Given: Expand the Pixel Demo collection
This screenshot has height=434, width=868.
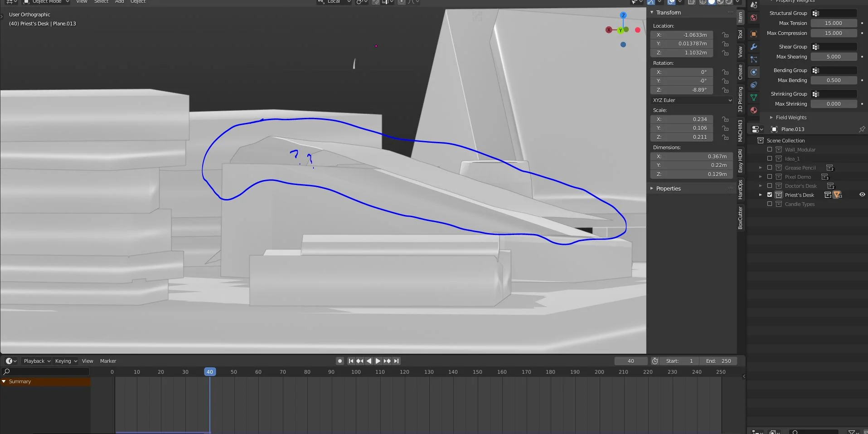Looking at the screenshot, I should coord(761,177).
